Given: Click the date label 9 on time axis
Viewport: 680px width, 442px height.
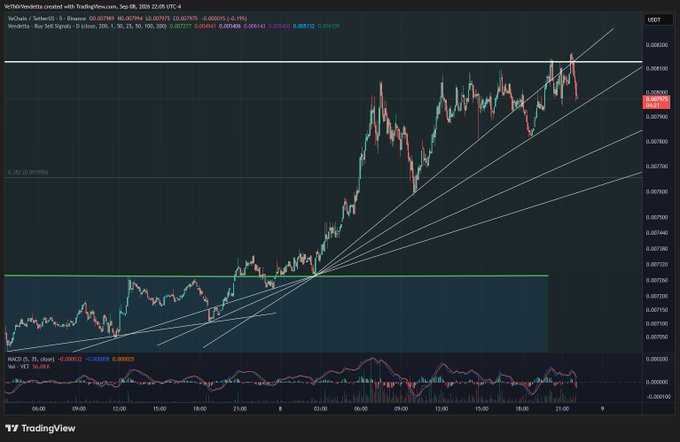Looking at the screenshot, I should point(602,409).
